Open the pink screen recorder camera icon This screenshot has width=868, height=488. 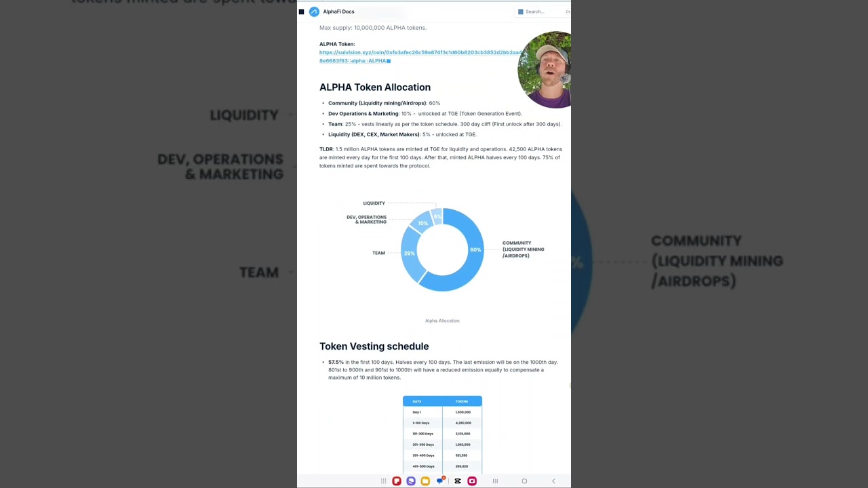point(472,481)
